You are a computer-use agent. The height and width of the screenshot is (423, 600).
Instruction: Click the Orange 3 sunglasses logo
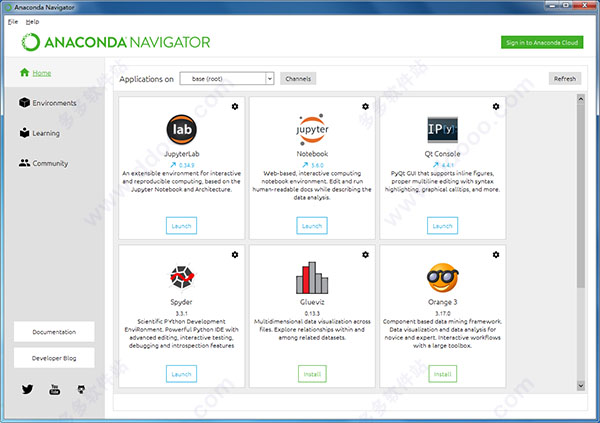442,278
